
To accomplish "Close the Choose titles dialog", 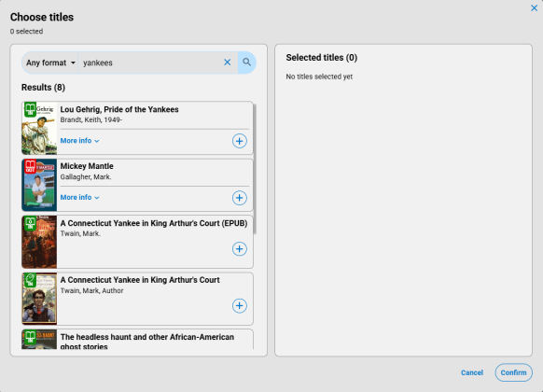I will 534,8.
